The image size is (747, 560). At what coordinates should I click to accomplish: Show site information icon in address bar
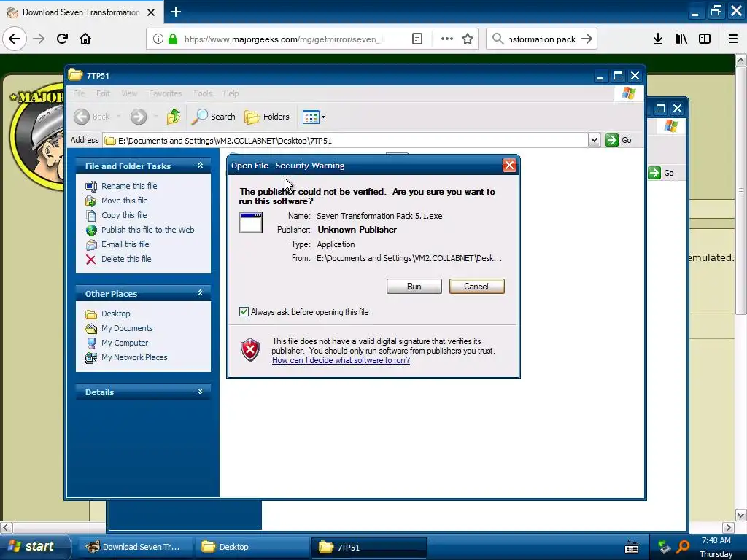158,39
